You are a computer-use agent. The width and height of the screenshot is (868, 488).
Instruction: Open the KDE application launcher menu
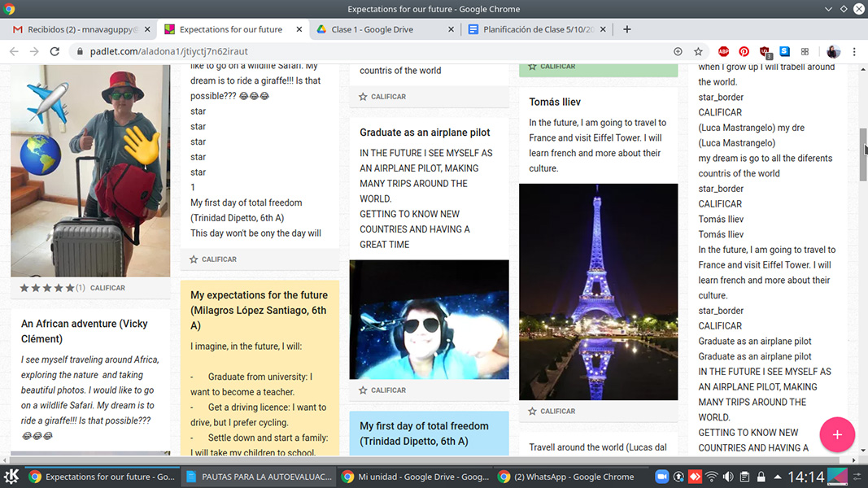(11, 477)
